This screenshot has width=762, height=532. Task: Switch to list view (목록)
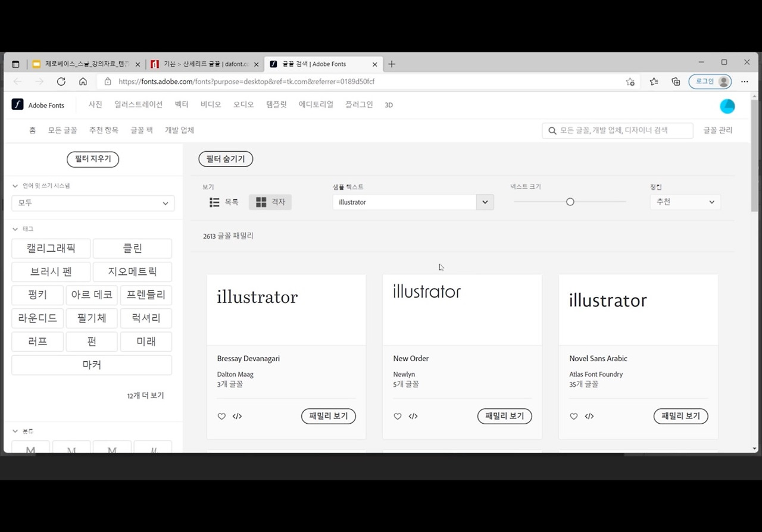224,202
